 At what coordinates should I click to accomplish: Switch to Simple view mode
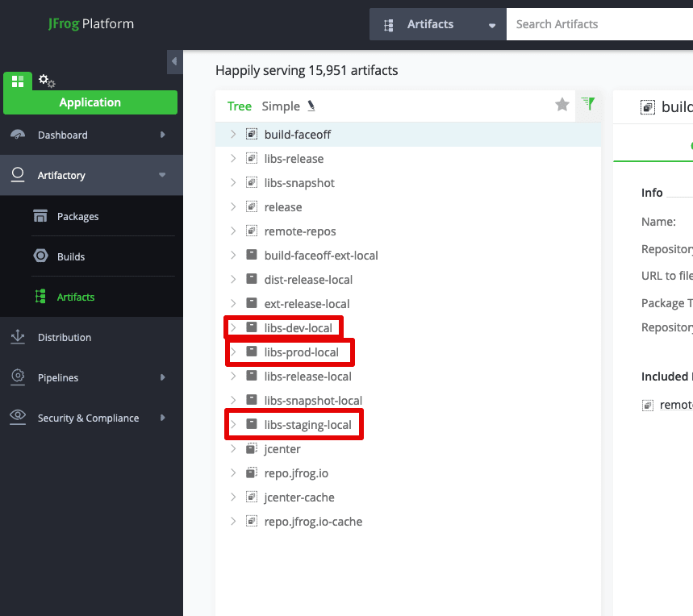pyautogui.click(x=281, y=106)
